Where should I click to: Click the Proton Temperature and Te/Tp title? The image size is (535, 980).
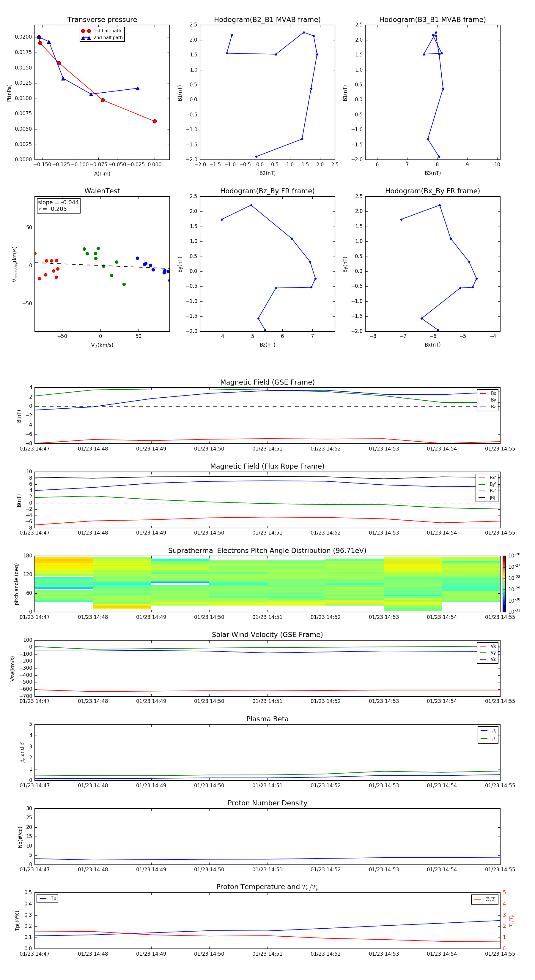point(267,887)
